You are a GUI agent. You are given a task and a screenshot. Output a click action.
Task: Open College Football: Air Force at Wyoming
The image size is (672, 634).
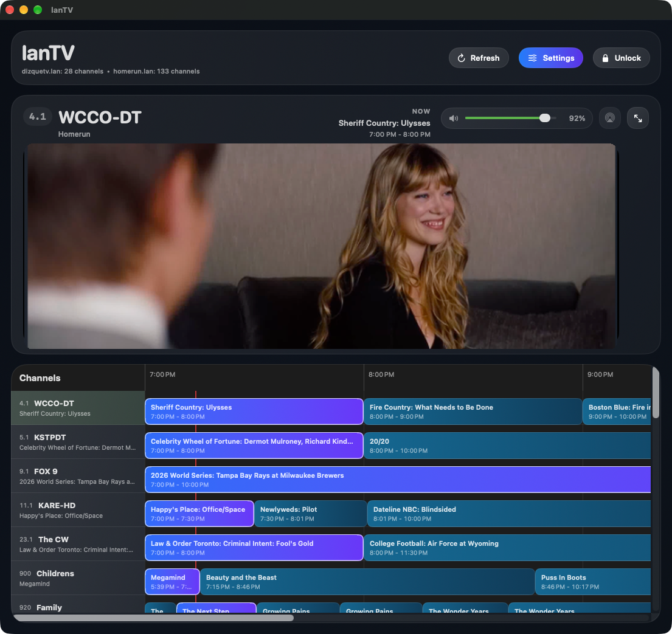[x=507, y=548]
